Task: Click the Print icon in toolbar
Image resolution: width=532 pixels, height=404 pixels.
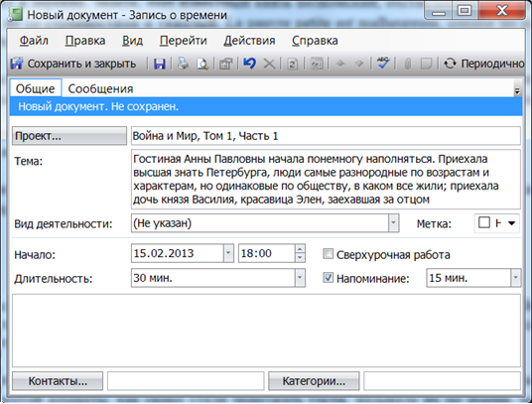Action: coord(184,64)
